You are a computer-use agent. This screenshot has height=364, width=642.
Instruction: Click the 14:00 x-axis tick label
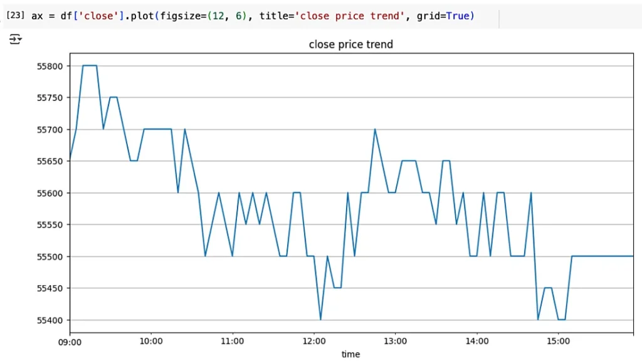coord(477,341)
